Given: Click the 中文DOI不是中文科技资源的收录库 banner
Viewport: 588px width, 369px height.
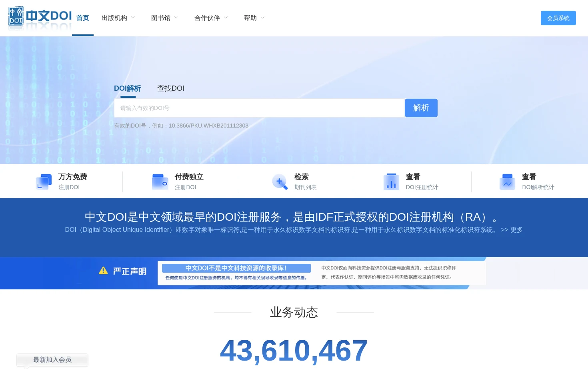Looking at the screenshot, I should (x=236, y=268).
